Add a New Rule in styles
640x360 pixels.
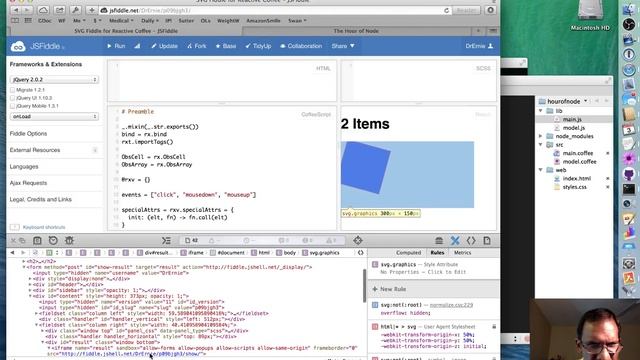click(x=389, y=289)
